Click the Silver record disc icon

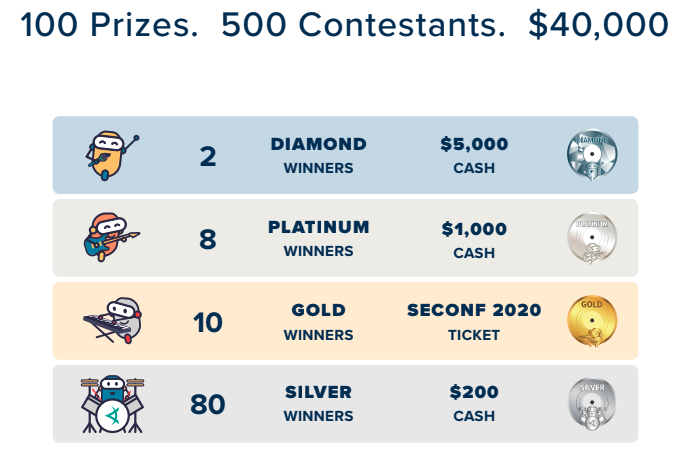(591, 404)
